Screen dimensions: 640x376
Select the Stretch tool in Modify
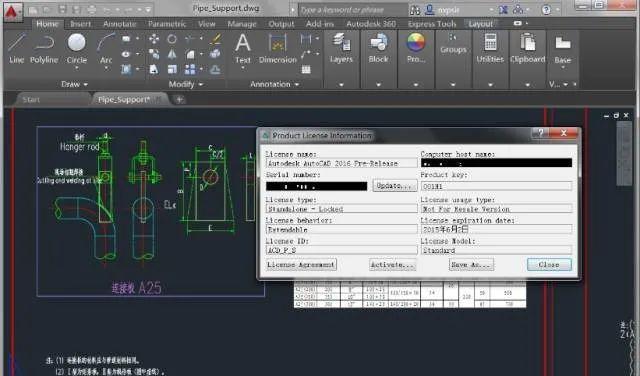coord(154,69)
